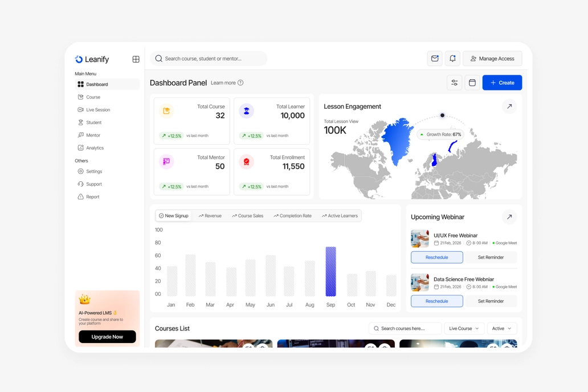
Task: Click the Leanify logo
Action: [x=92, y=59]
